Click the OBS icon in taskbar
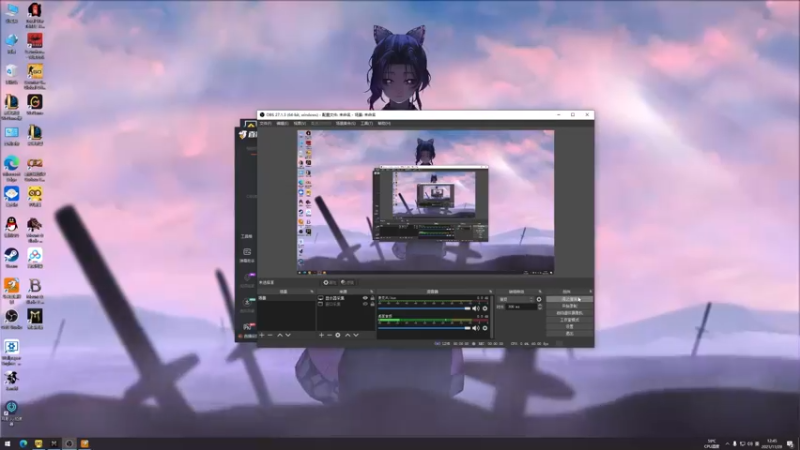The image size is (800, 450). 69,444
